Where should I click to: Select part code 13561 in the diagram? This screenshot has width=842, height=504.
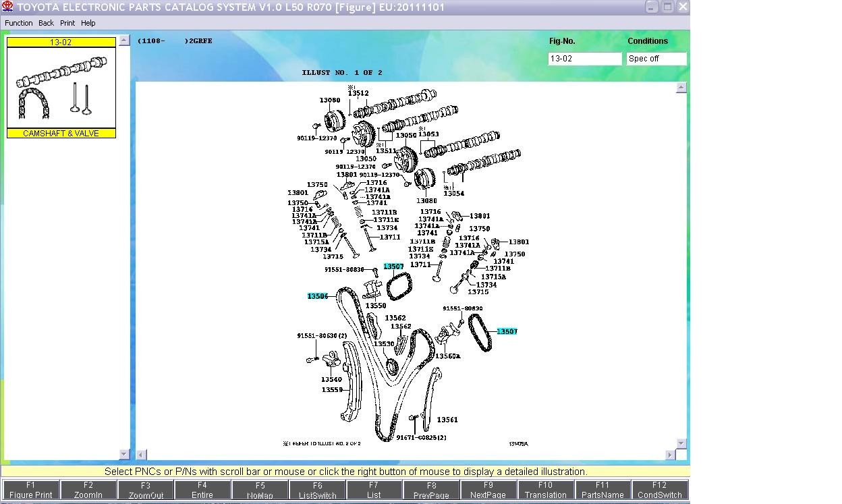447,420
